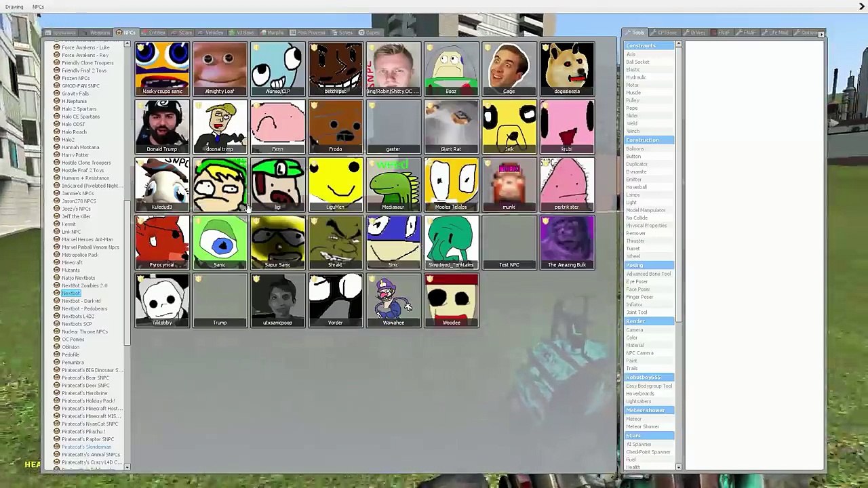
Task: Open Hannah Montana NPC category
Action: tap(80, 148)
